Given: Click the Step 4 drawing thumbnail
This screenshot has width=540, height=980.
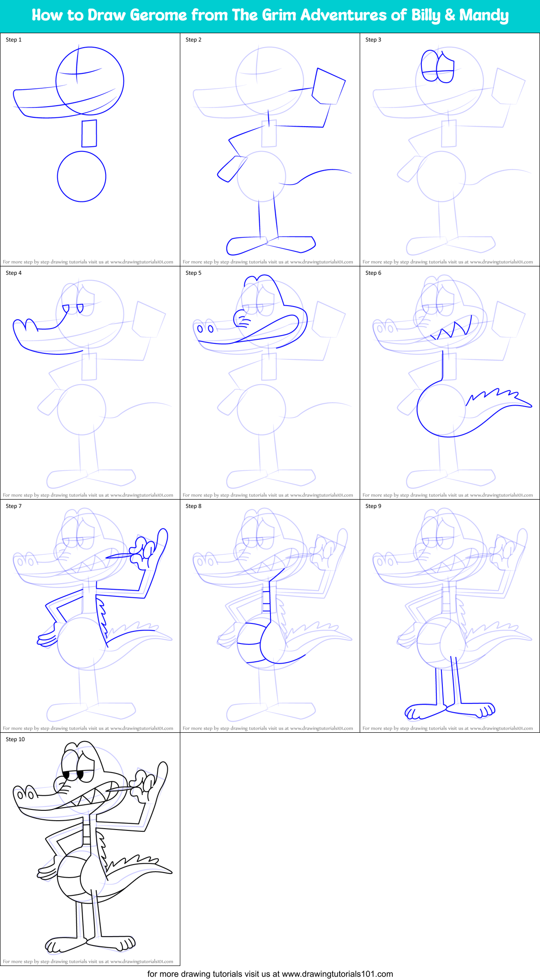Looking at the screenshot, I should click(90, 383).
